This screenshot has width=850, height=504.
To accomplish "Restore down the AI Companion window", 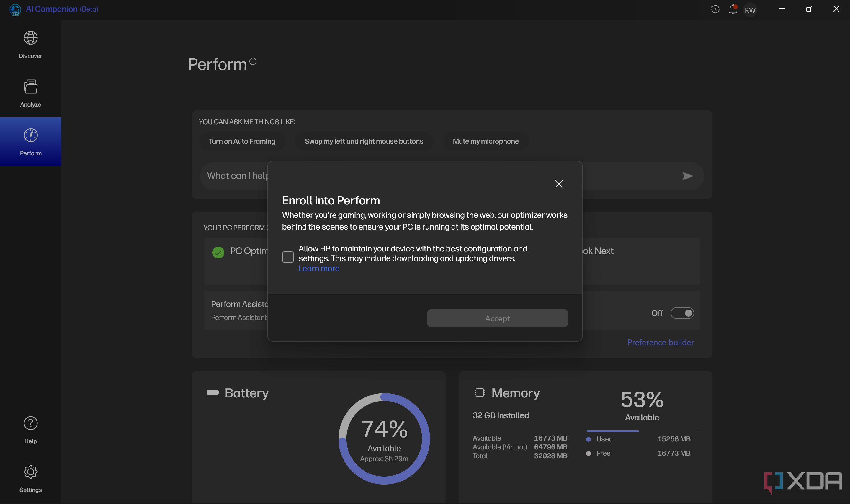I will (x=809, y=9).
